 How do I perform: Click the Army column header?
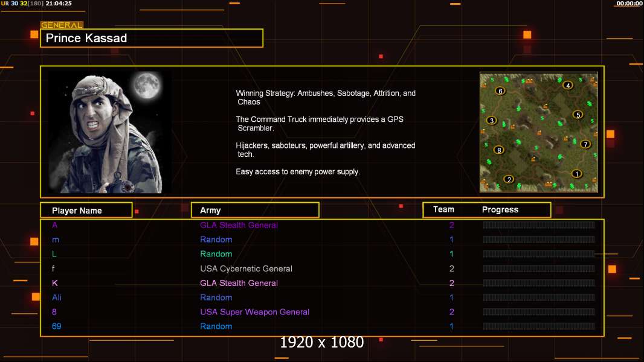pyautogui.click(x=255, y=211)
